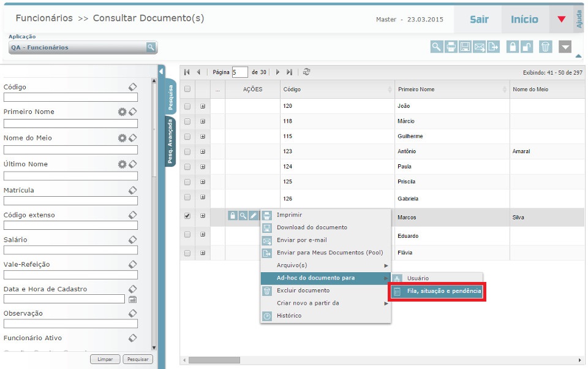This screenshot has height=369, width=588.
Task: Choose 'Histórico' from the context menu
Action: [289, 316]
